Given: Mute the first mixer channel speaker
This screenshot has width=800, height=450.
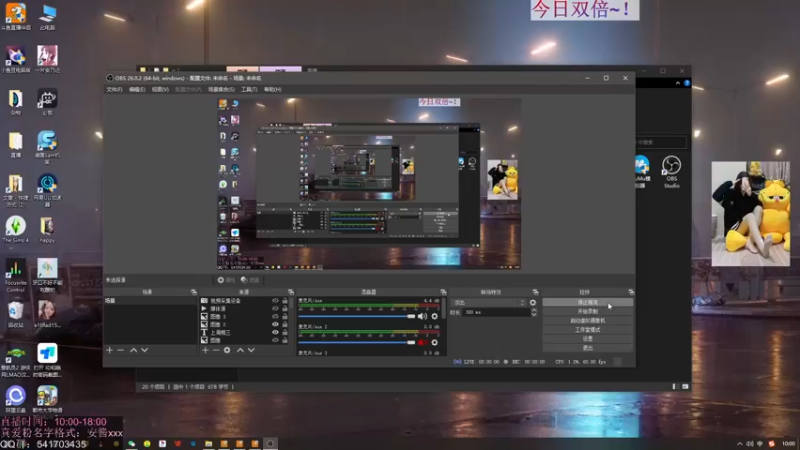Looking at the screenshot, I should coord(422,316).
